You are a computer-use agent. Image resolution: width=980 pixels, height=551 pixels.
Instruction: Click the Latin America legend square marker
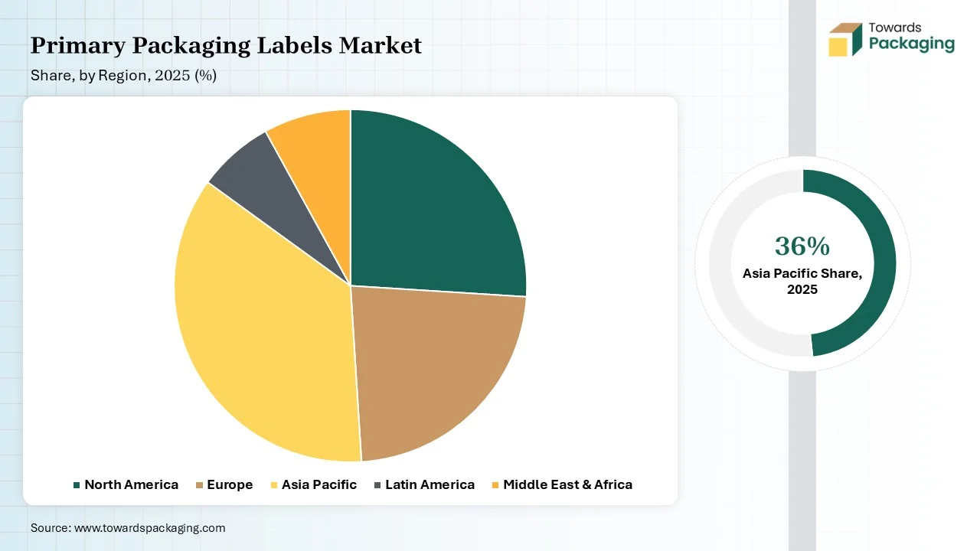click(377, 485)
